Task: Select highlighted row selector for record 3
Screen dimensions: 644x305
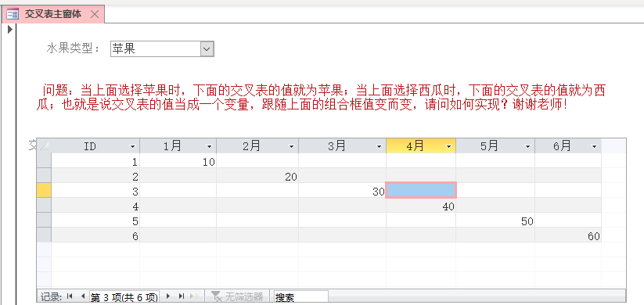Action: [x=44, y=191]
